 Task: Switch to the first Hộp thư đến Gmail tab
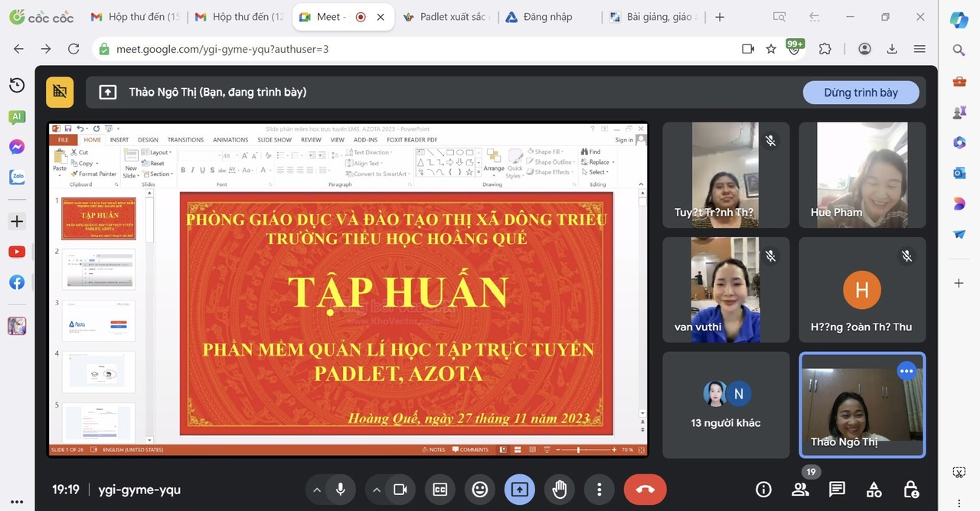136,17
